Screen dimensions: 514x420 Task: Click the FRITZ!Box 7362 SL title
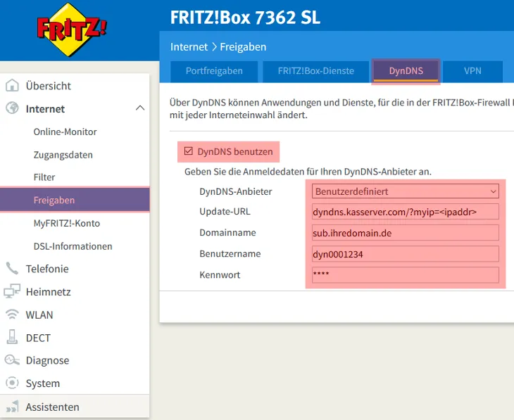pyautogui.click(x=245, y=18)
